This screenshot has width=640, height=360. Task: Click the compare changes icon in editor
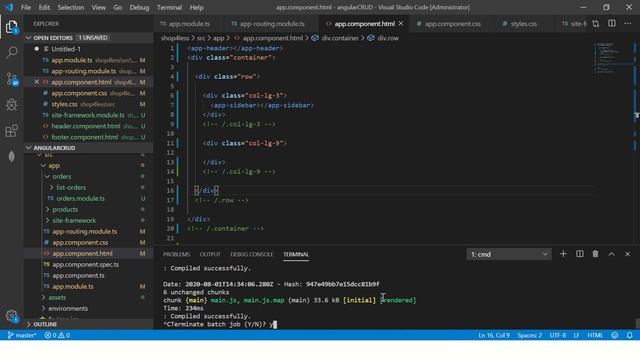click(596, 24)
